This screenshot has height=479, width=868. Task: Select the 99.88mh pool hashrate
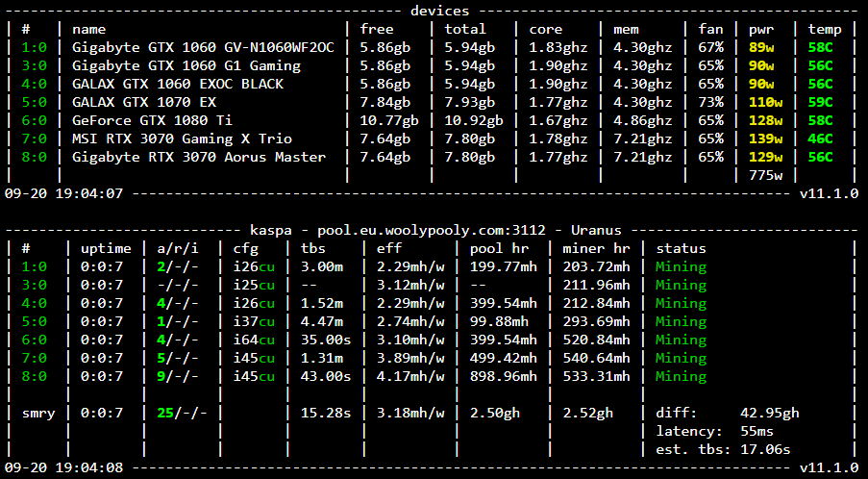[x=499, y=321]
